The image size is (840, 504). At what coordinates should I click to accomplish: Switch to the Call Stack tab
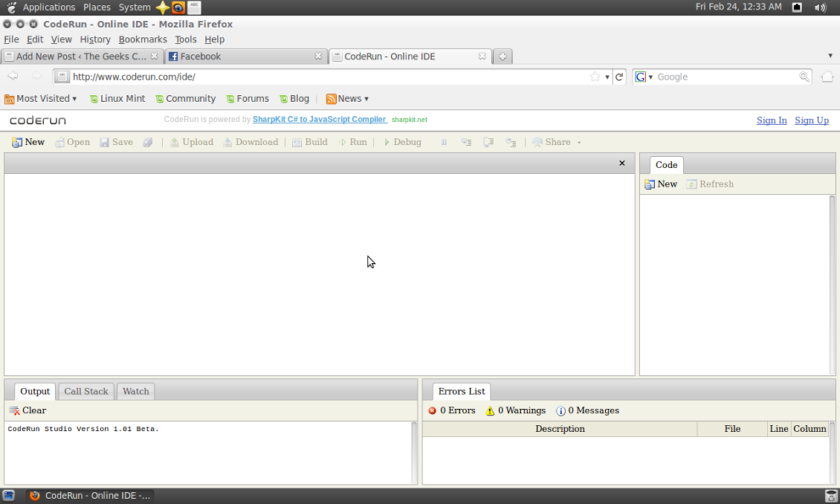point(86,391)
